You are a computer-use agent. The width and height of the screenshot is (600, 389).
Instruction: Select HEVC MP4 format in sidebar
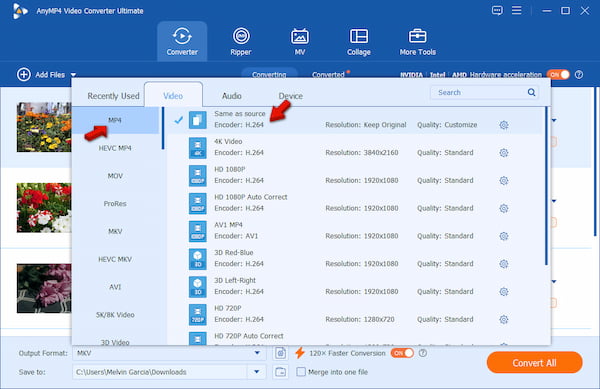click(x=115, y=148)
